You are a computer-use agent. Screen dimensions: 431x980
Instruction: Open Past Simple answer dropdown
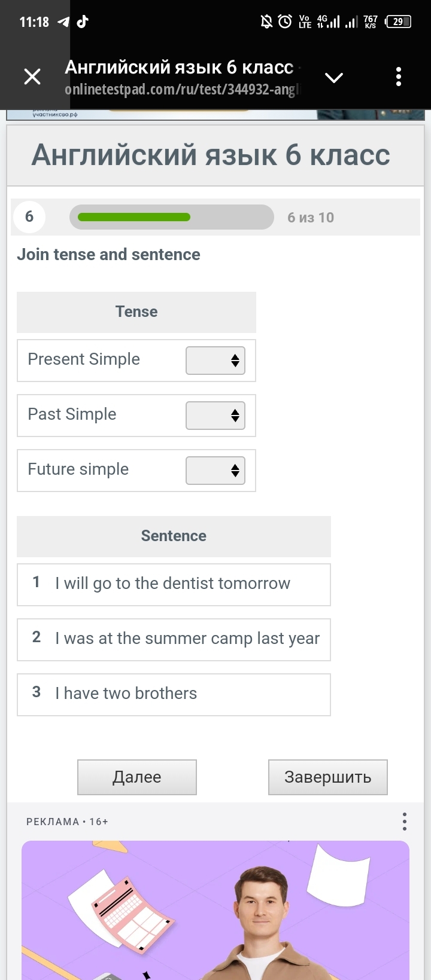click(215, 416)
